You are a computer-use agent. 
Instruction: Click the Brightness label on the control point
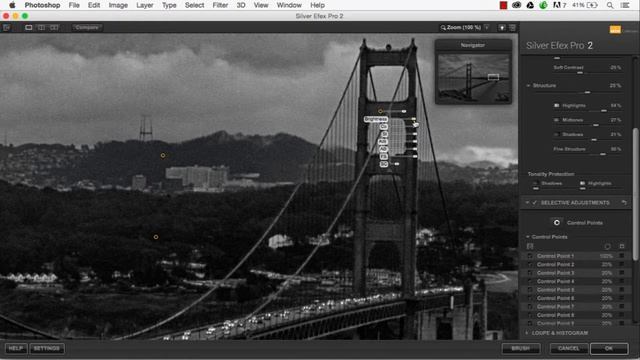coord(376,119)
